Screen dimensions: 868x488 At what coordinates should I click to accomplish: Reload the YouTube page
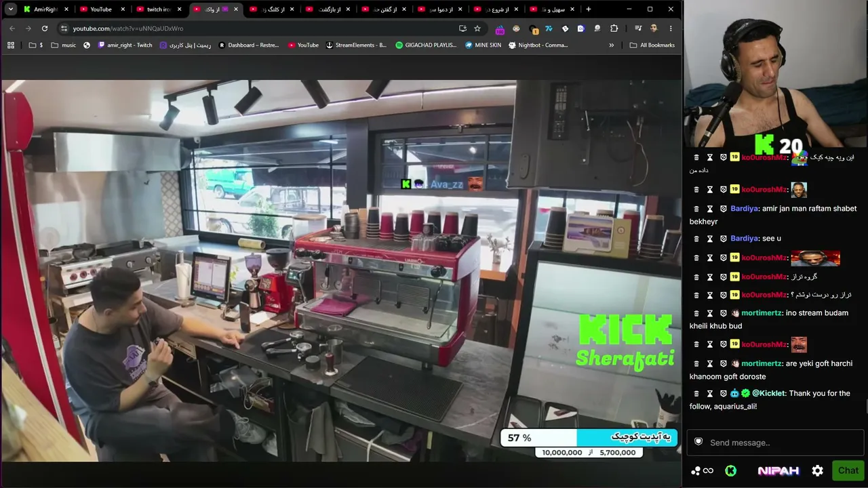point(45,28)
